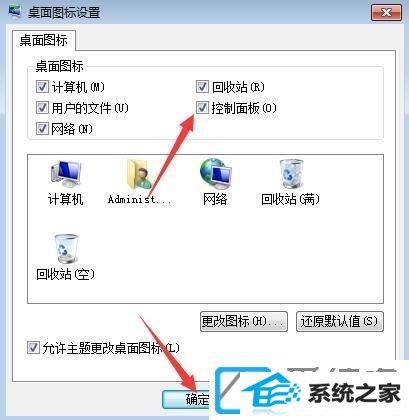Click the 更改图标(H)... button
This screenshot has width=409, height=420.
(x=244, y=321)
